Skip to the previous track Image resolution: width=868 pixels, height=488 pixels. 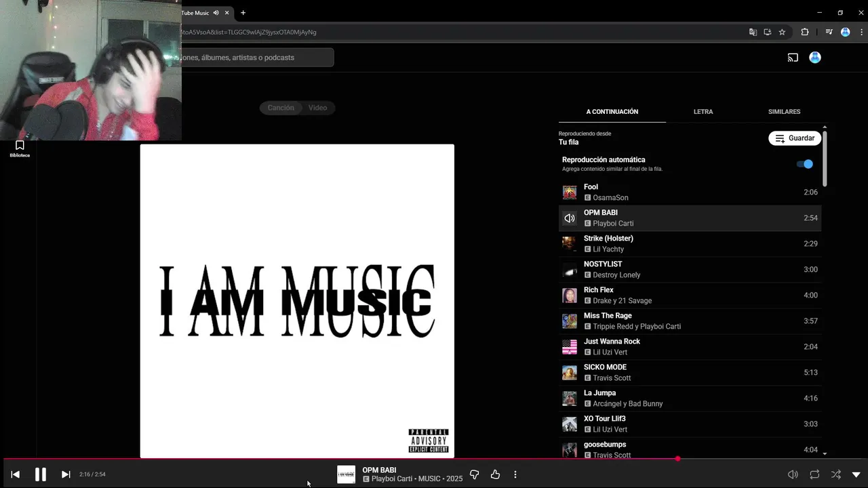[15, 474]
